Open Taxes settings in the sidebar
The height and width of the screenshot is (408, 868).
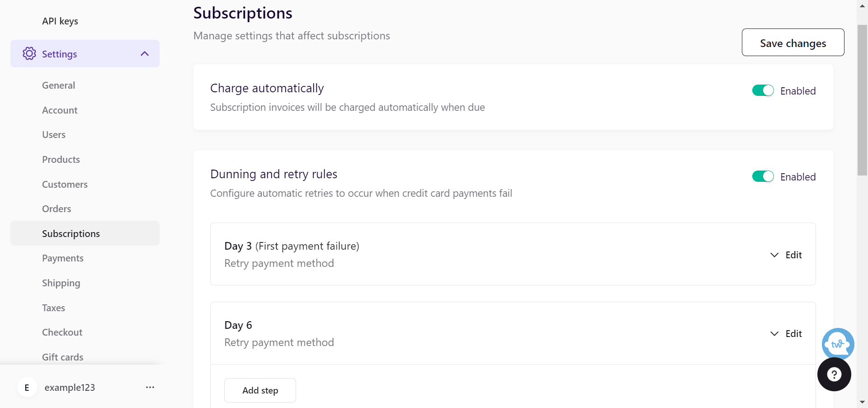[54, 308]
